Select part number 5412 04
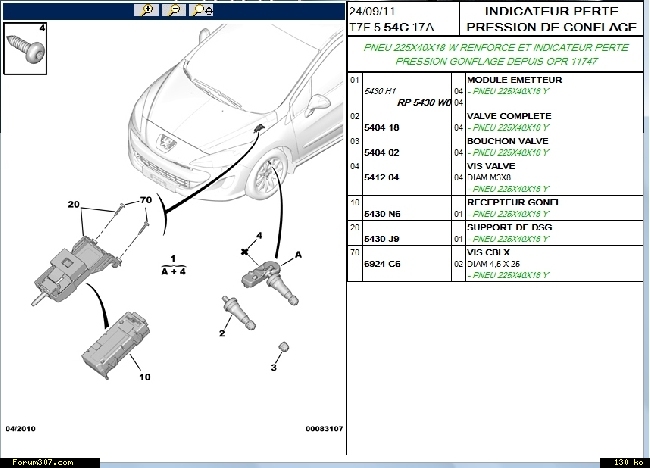Screen dimensions: 650x468 (x=381, y=177)
